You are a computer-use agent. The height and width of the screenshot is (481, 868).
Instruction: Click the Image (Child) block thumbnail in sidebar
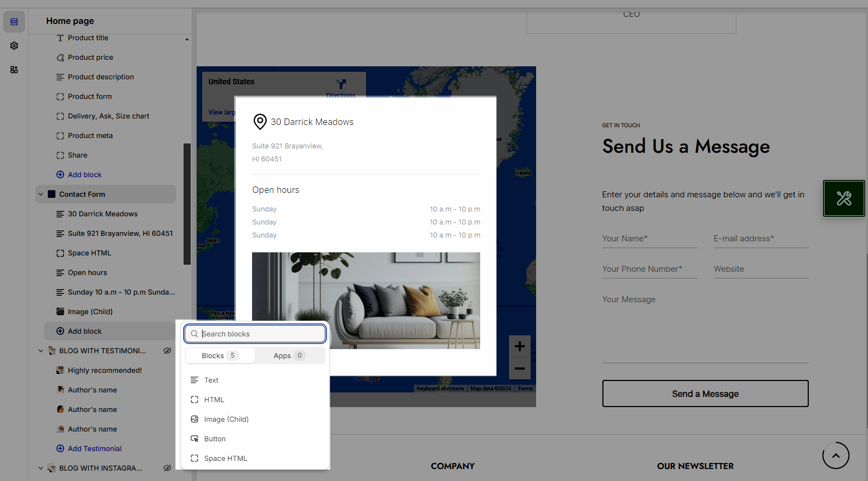pyautogui.click(x=60, y=312)
